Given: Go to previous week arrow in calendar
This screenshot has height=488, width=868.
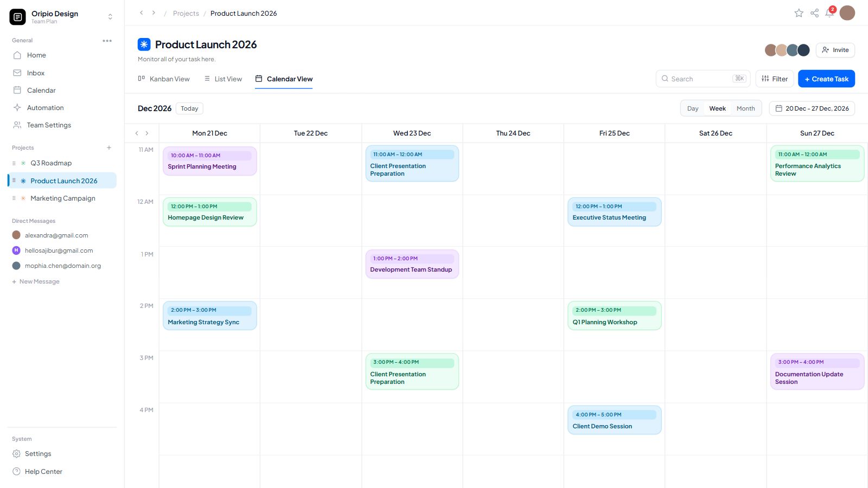Looking at the screenshot, I should coord(137,133).
